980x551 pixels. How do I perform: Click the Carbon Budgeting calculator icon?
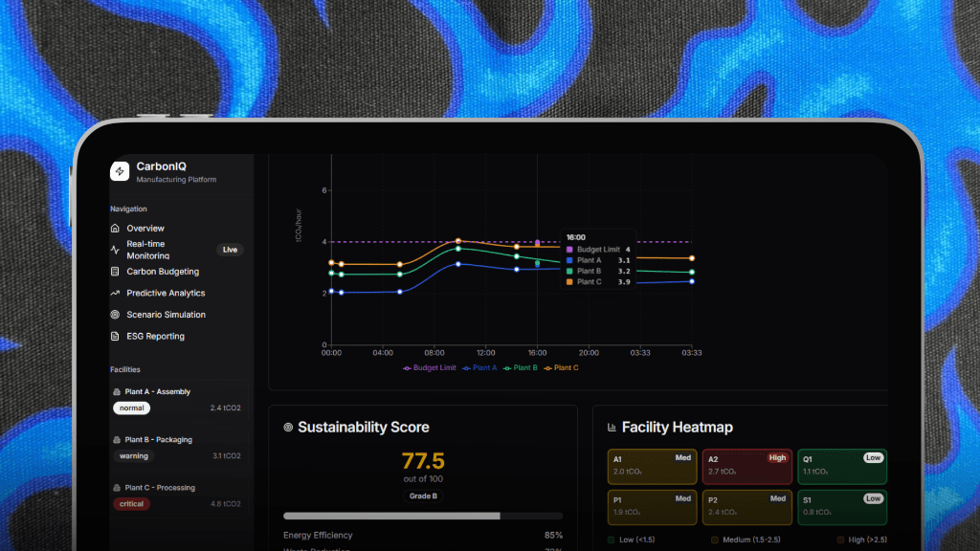[x=115, y=272]
